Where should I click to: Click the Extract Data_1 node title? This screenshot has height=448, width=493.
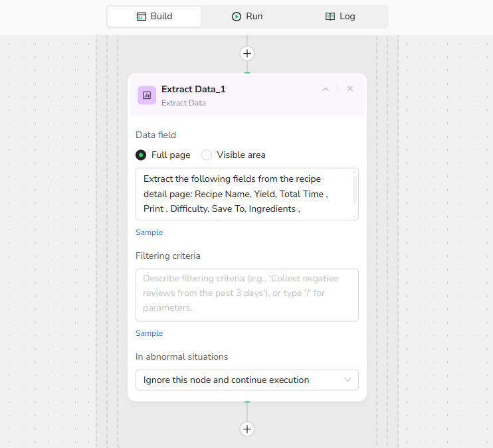pos(193,89)
